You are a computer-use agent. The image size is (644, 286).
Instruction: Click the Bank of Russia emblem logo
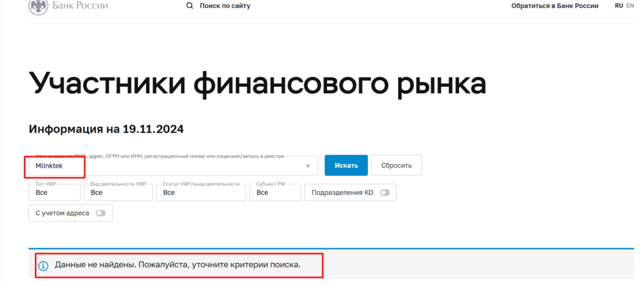tap(38, 6)
